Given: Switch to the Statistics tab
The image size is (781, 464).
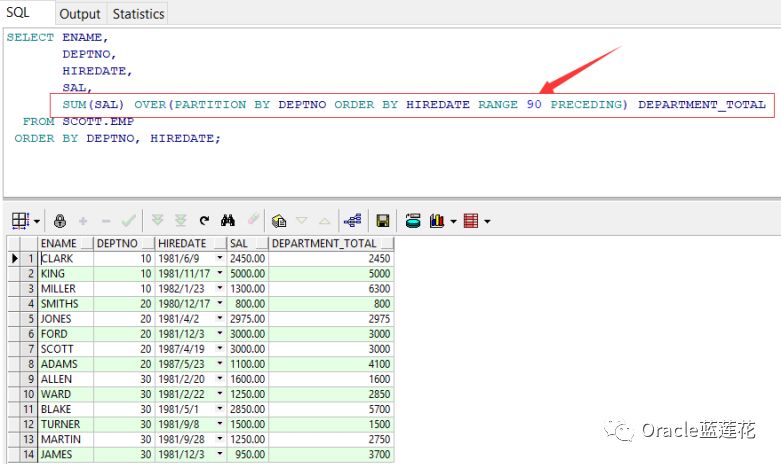Looking at the screenshot, I should click(x=138, y=14).
